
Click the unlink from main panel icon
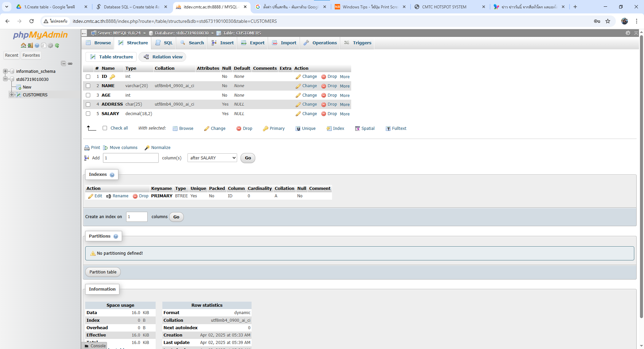click(70, 63)
